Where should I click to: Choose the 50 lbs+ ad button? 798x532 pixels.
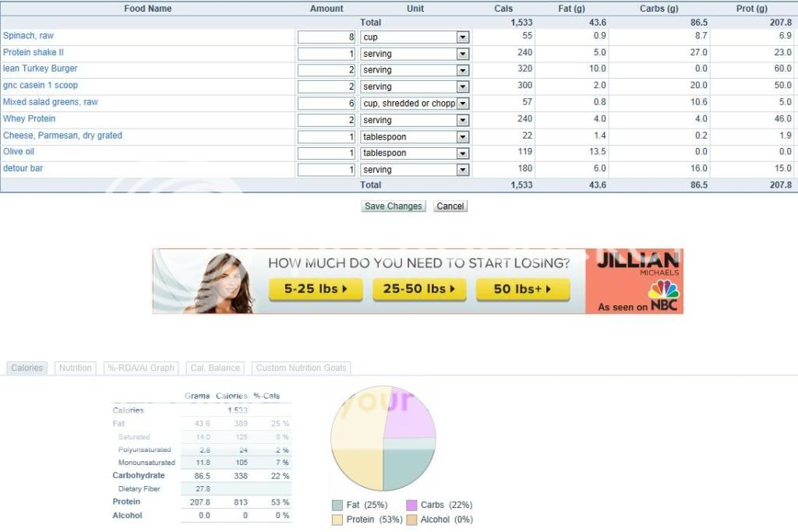pyautogui.click(x=522, y=289)
